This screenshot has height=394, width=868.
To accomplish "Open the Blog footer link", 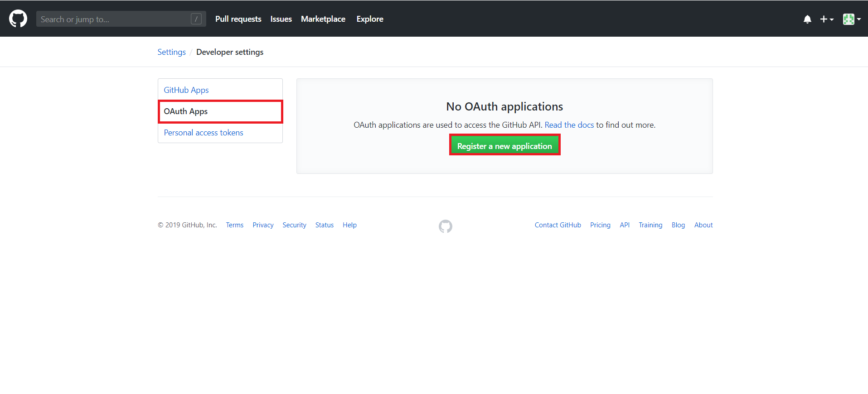I will (x=678, y=225).
